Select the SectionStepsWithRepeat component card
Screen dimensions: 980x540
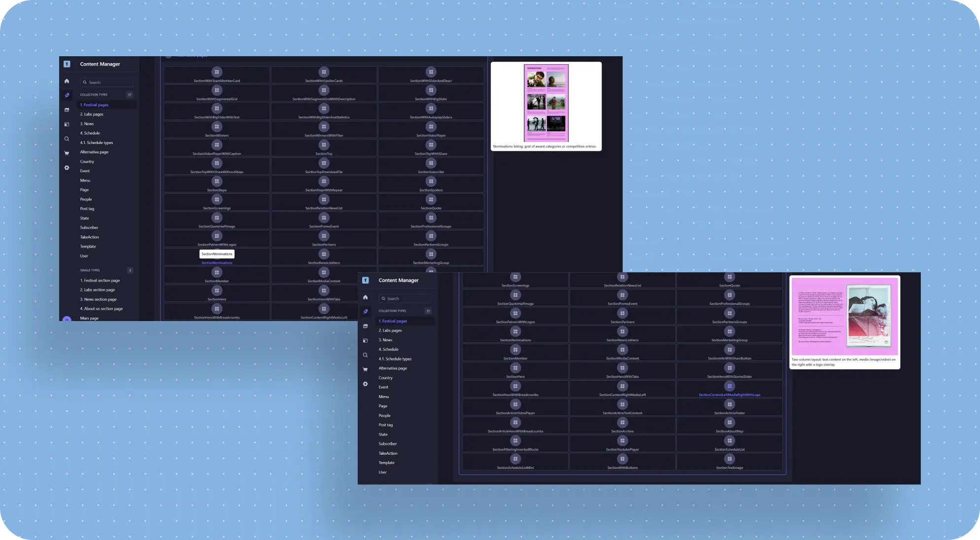(324, 184)
